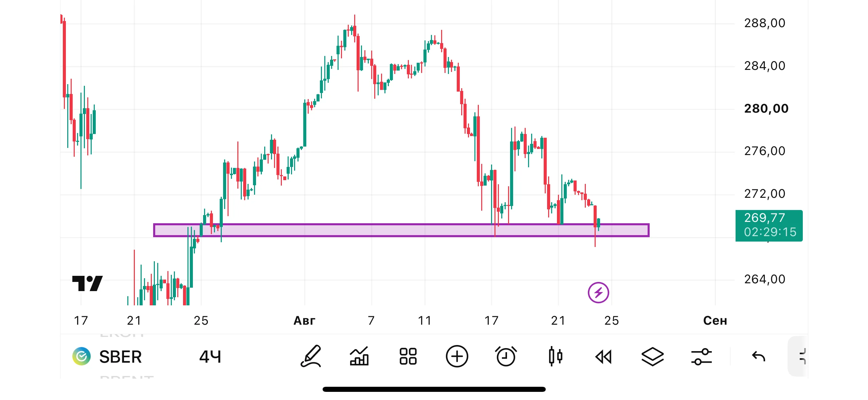The image size is (868, 400).
Task: Select the purple support zone rectangle
Action: click(401, 230)
